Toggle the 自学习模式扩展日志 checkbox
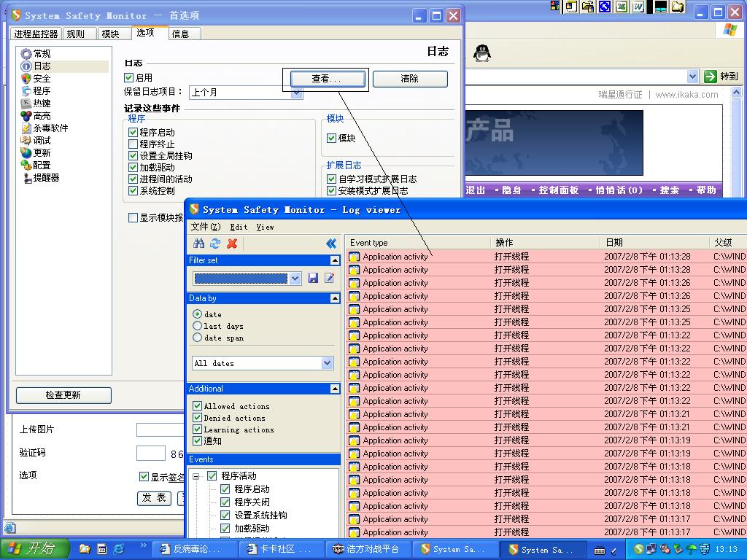747x560 pixels. [332, 179]
